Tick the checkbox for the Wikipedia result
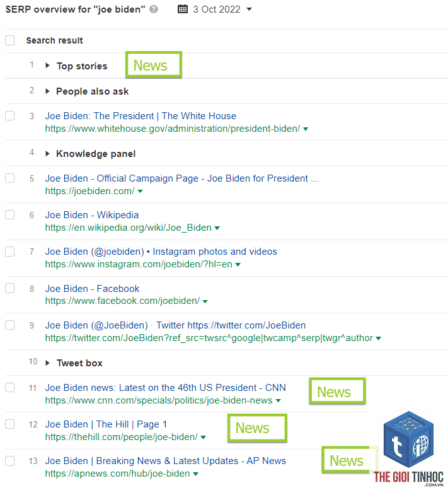This screenshot has width=448, height=488. coord(10,214)
